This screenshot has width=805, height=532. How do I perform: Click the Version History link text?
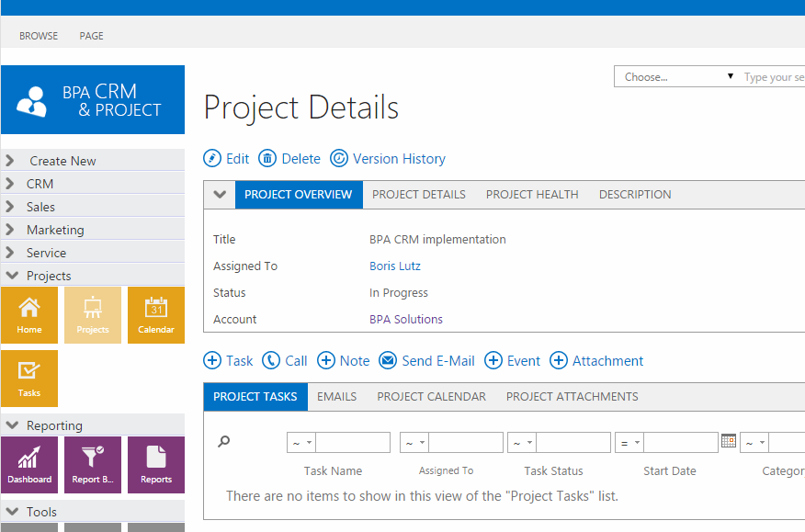coord(400,159)
